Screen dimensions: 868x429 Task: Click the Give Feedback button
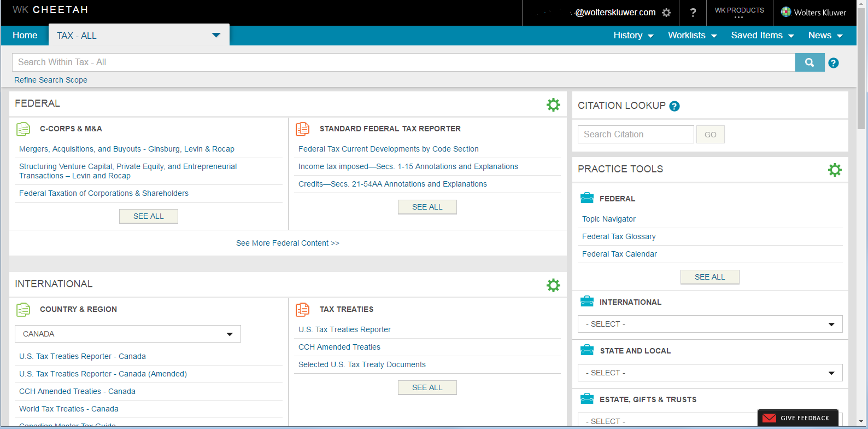[x=798, y=418]
